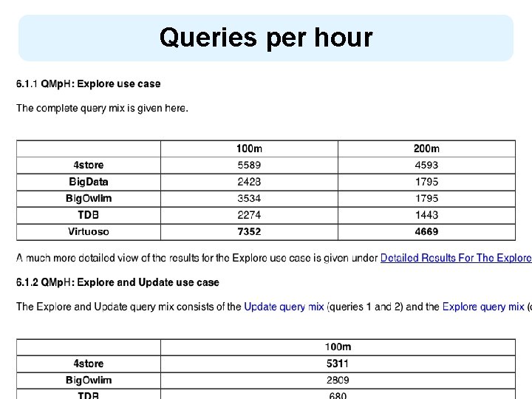
Task: Click the bold value 7352
Action: pyautogui.click(x=249, y=232)
